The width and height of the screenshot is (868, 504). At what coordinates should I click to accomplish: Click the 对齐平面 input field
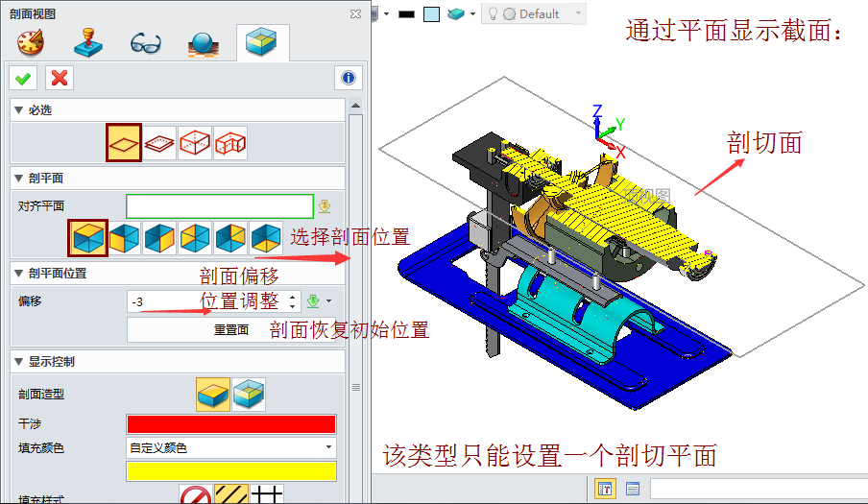point(219,205)
